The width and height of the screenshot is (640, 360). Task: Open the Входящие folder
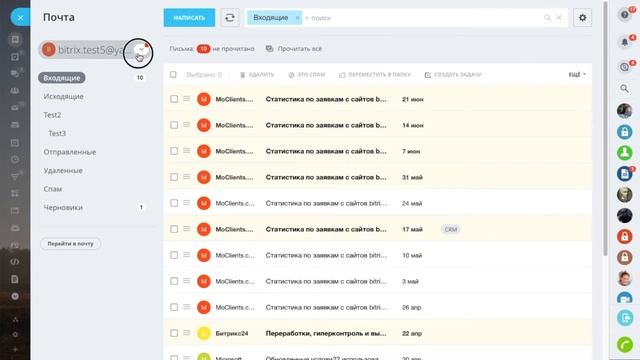coord(62,78)
